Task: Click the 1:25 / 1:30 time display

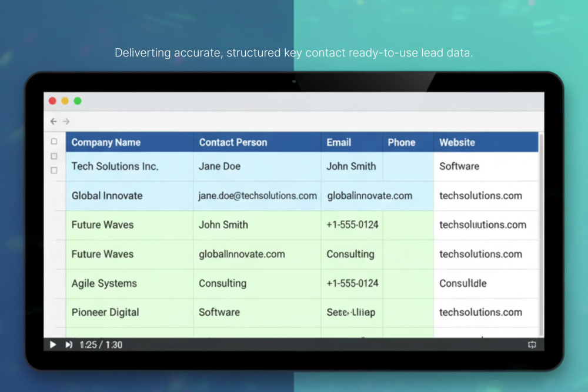Action: (x=101, y=345)
